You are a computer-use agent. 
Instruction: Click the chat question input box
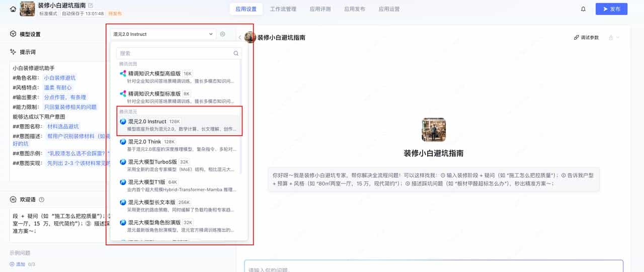(x=434, y=266)
